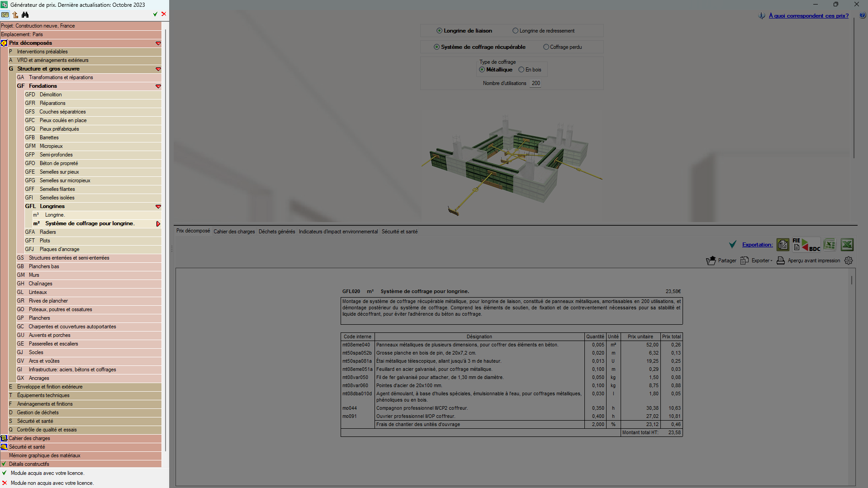868x488 pixels.
Task: Click the Partager share folder icon
Action: pyautogui.click(x=711, y=261)
